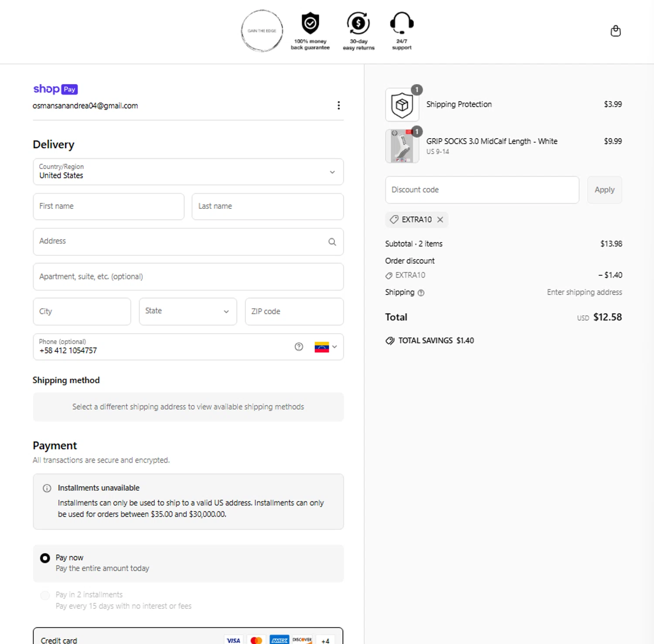654x644 pixels.
Task: Click the address search magnifier icon
Action: [332, 242]
